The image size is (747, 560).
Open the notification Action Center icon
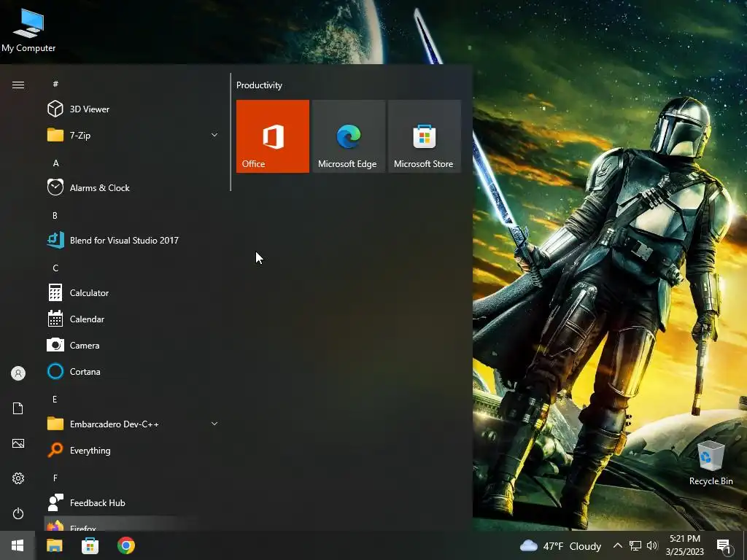click(724, 547)
